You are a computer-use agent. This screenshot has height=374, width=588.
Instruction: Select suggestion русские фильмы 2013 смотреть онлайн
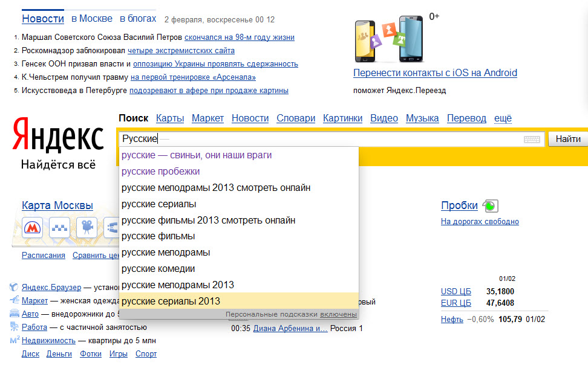pos(239,220)
